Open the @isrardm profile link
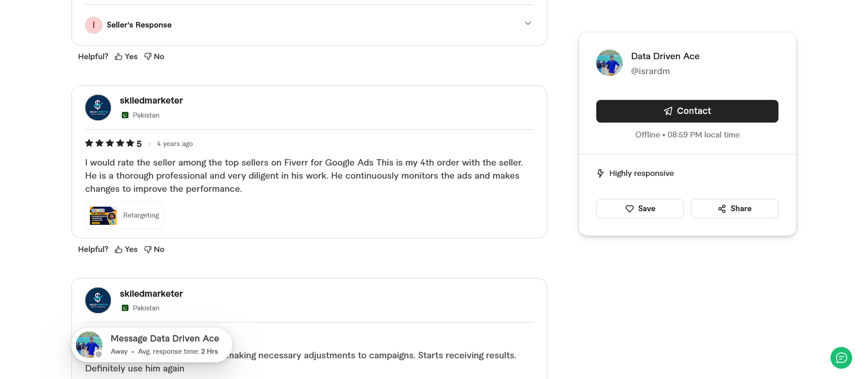 coord(650,71)
